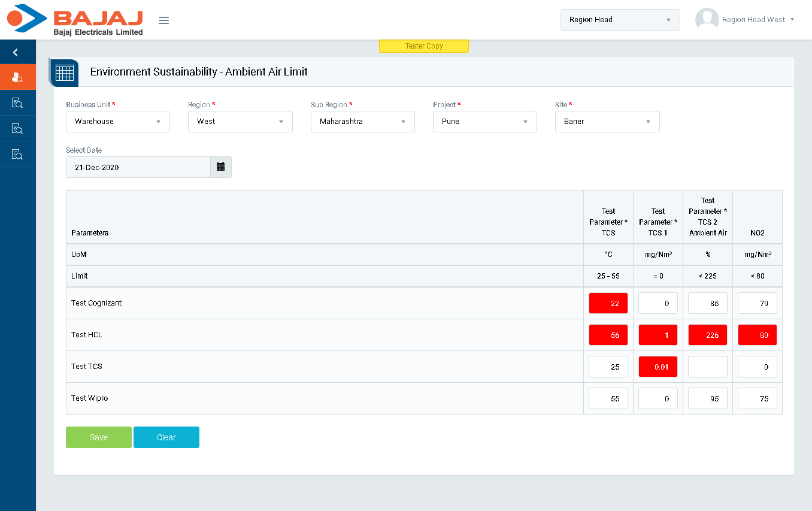Click the user avatar picture
Screen dimensions: 812x511
[707, 20]
